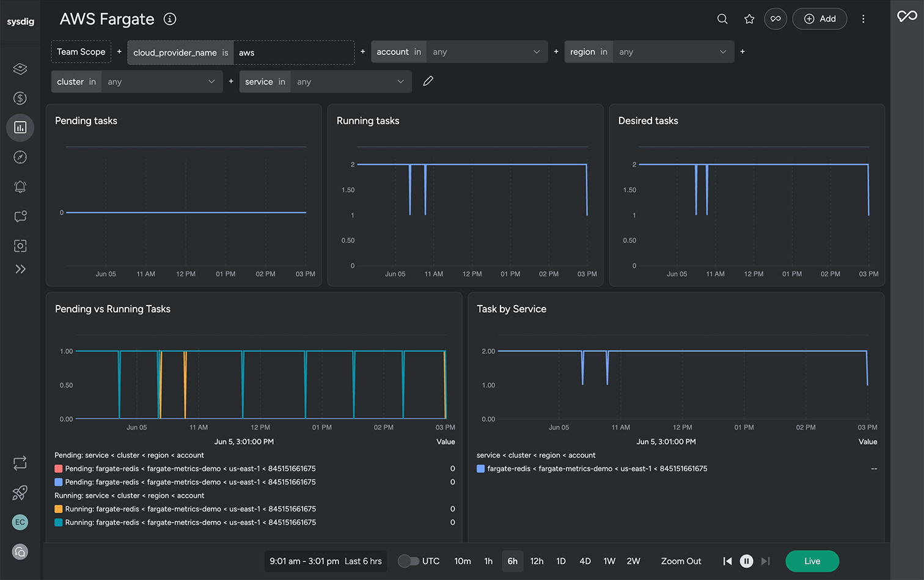
Task: Click Zoom Out
Action: coord(681,561)
